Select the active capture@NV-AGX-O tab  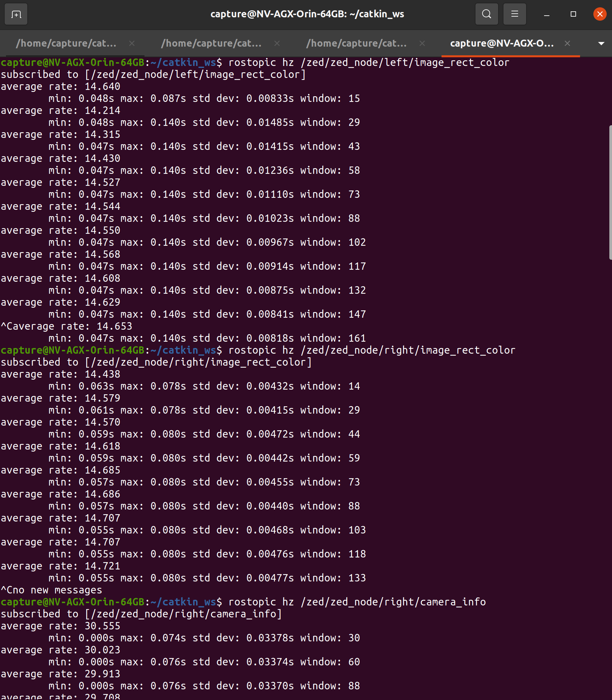pos(502,43)
